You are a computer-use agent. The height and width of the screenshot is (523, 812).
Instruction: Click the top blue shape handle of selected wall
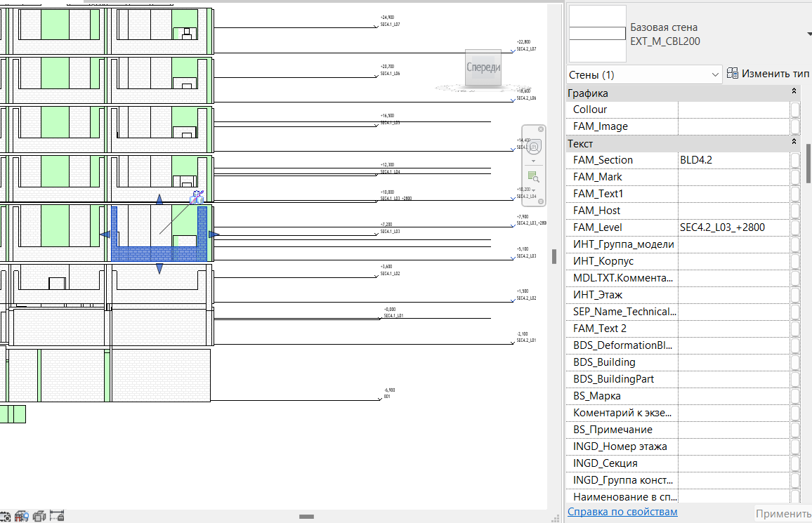159,199
